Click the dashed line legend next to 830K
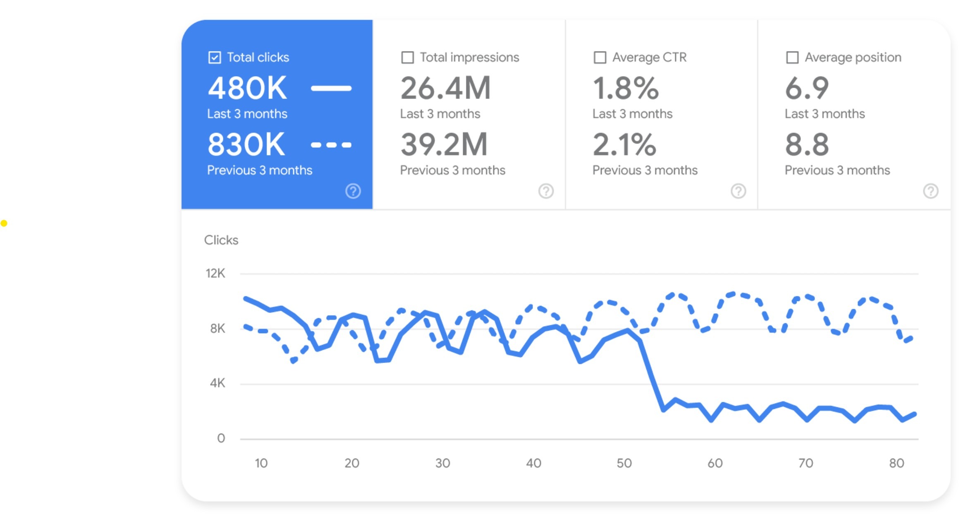Screen dimensions: 980x519 [331, 144]
